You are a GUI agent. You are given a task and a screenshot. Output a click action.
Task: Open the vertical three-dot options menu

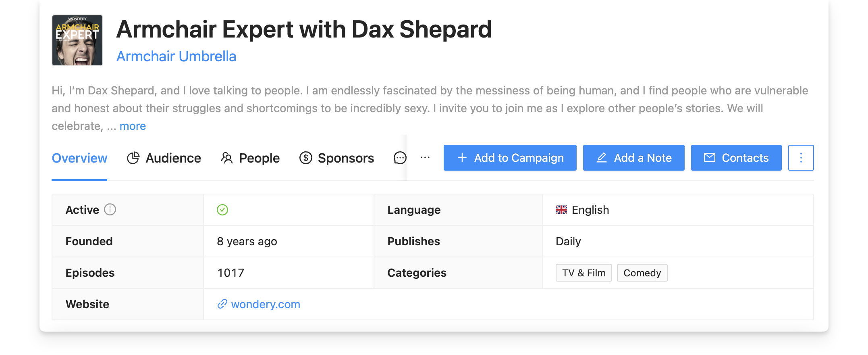pyautogui.click(x=801, y=158)
